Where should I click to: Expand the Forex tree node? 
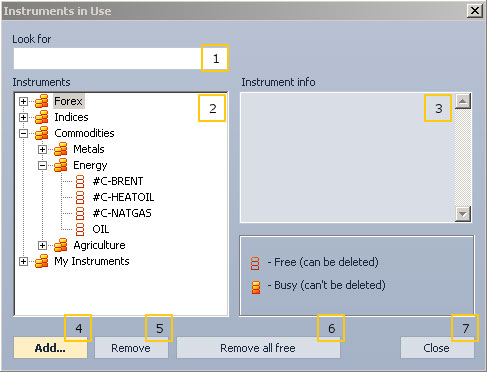point(23,101)
